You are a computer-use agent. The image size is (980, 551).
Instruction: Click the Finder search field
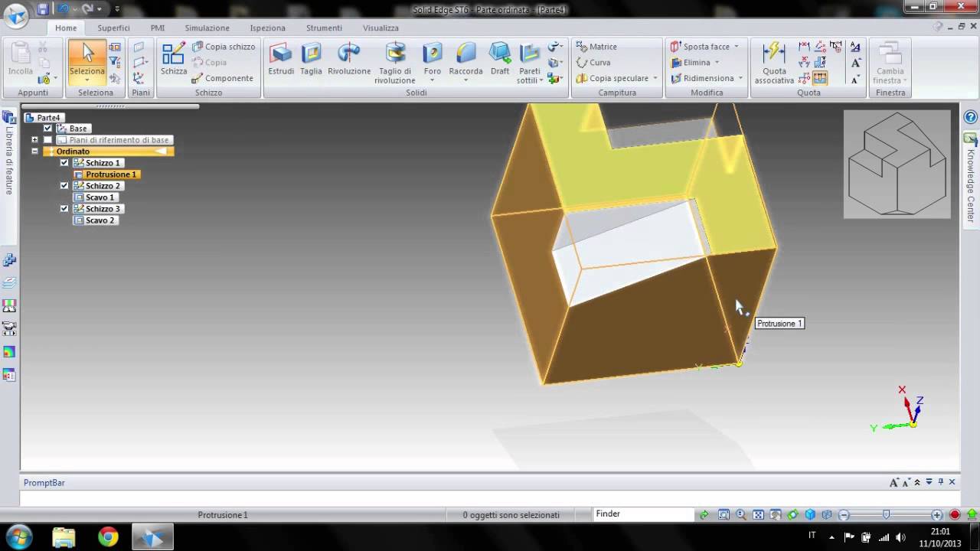643,514
